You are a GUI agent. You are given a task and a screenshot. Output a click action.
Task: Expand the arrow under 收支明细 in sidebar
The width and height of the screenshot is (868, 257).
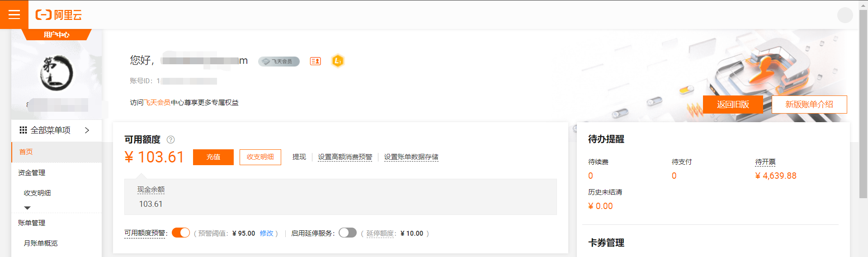(x=27, y=208)
